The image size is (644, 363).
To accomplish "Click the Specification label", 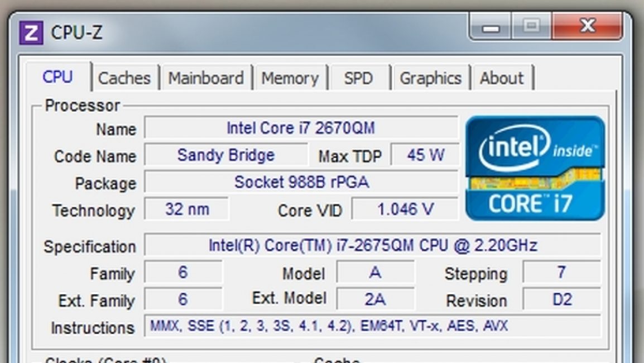I will click(x=89, y=247).
